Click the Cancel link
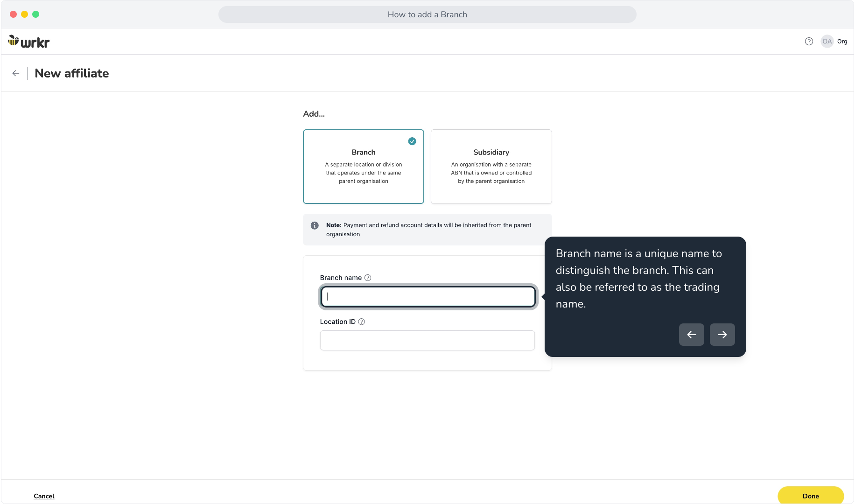This screenshot has width=855, height=504. point(44,496)
